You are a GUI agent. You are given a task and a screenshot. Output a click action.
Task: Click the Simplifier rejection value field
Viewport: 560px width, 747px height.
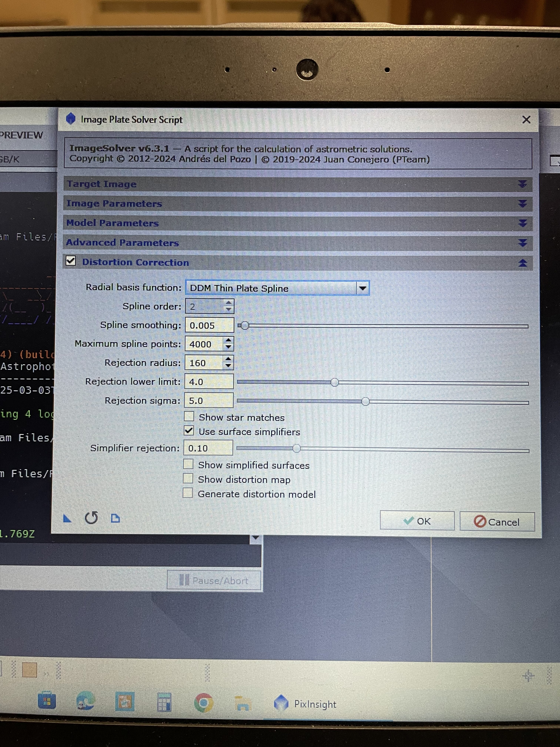[208, 448]
